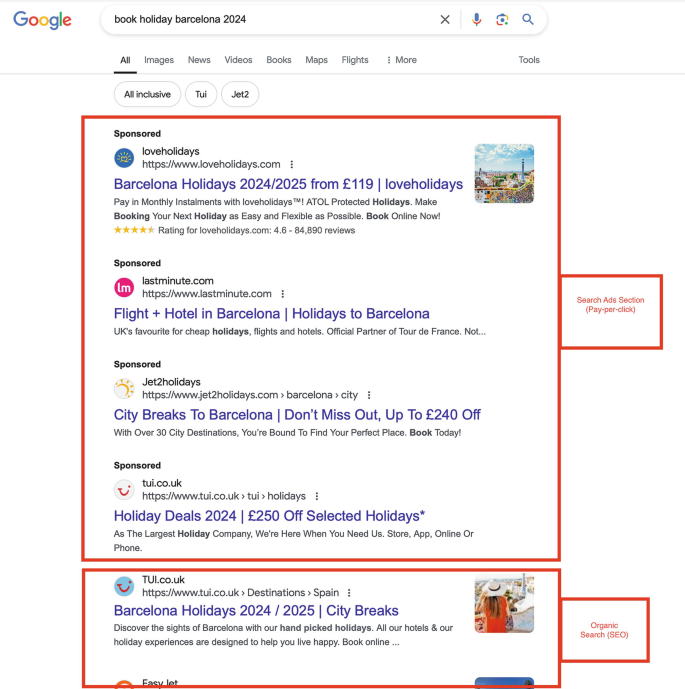Apply the Jet2 filter chip
Viewport: 685px width, 689px height.
click(240, 94)
